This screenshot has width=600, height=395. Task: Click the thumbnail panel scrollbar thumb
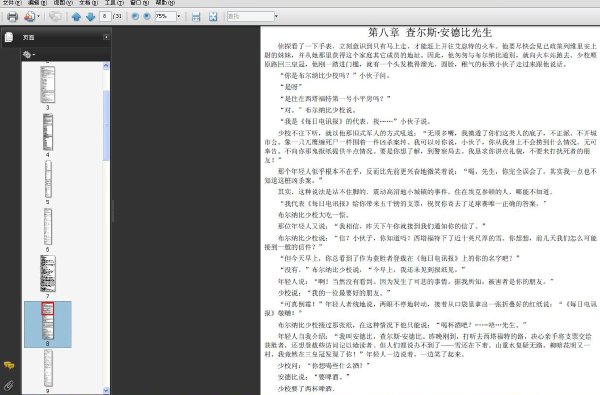pyautogui.click(x=106, y=126)
